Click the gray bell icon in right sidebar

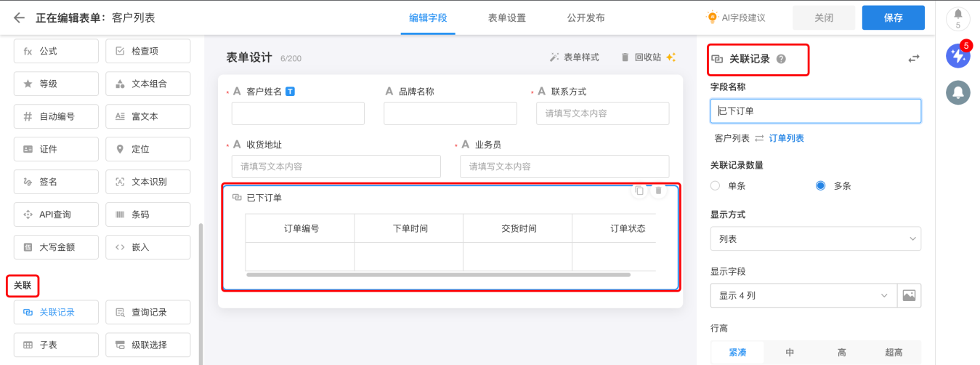(x=957, y=92)
